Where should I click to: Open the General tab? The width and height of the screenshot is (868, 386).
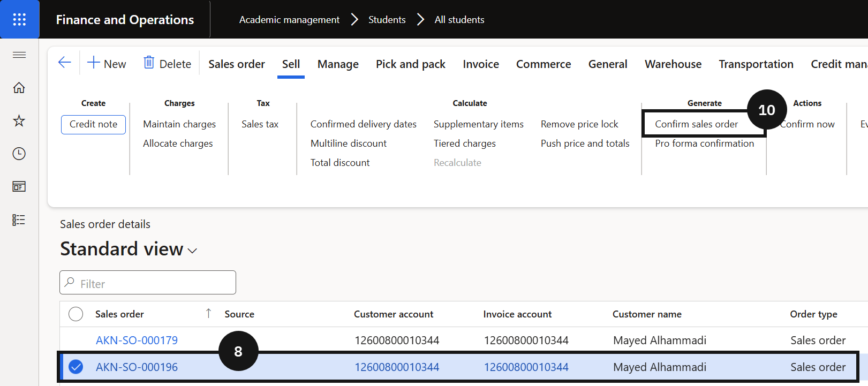608,64
